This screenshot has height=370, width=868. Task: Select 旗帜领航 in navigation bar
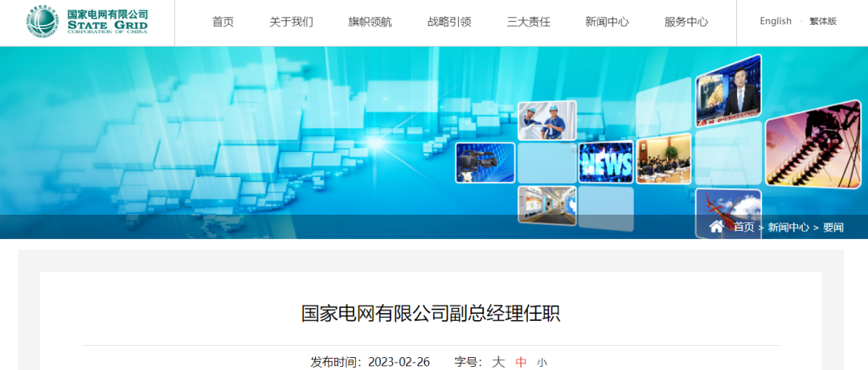[x=370, y=23]
